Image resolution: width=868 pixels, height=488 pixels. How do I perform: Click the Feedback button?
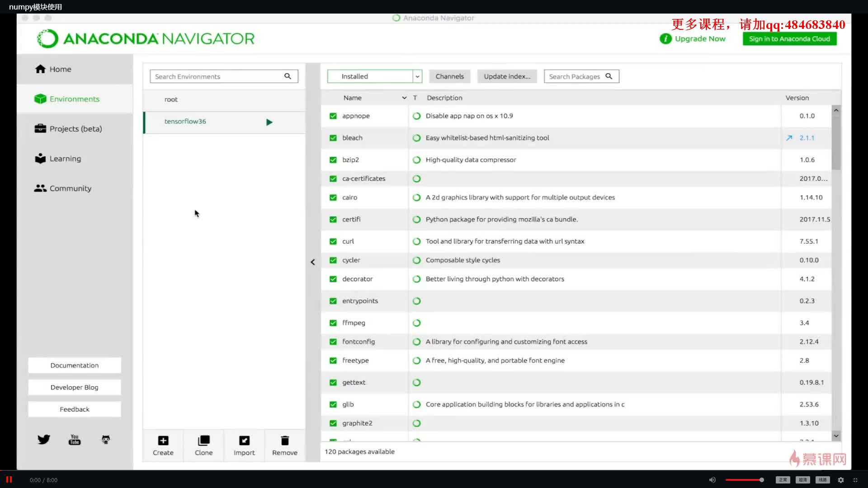pos(75,409)
